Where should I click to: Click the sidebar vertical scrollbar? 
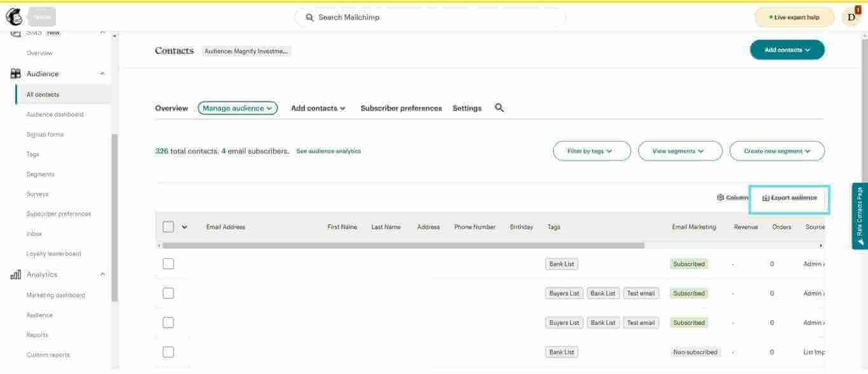(x=114, y=217)
